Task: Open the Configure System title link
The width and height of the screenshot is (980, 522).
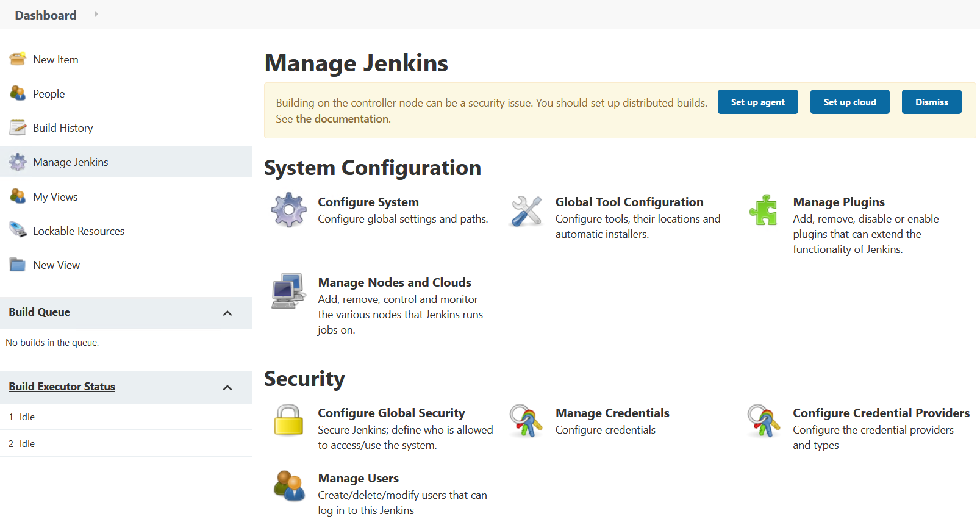Action: [x=368, y=202]
